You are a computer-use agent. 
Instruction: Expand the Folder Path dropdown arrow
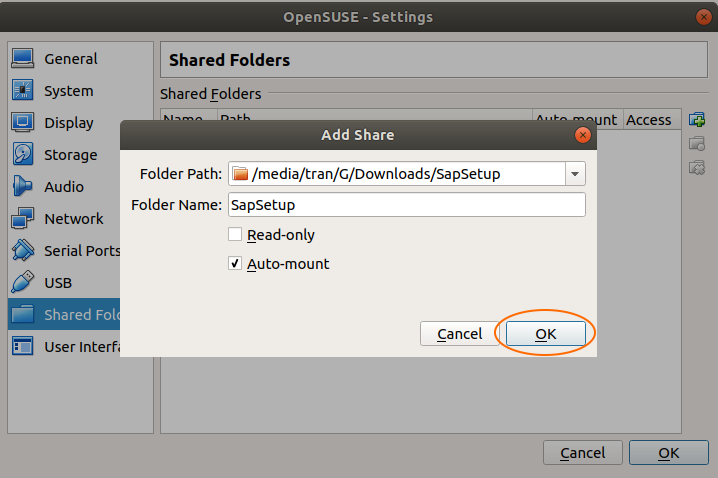(x=575, y=174)
